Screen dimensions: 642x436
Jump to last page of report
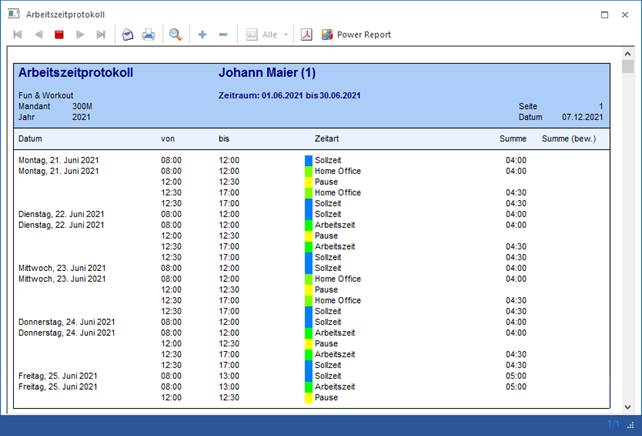[101, 34]
